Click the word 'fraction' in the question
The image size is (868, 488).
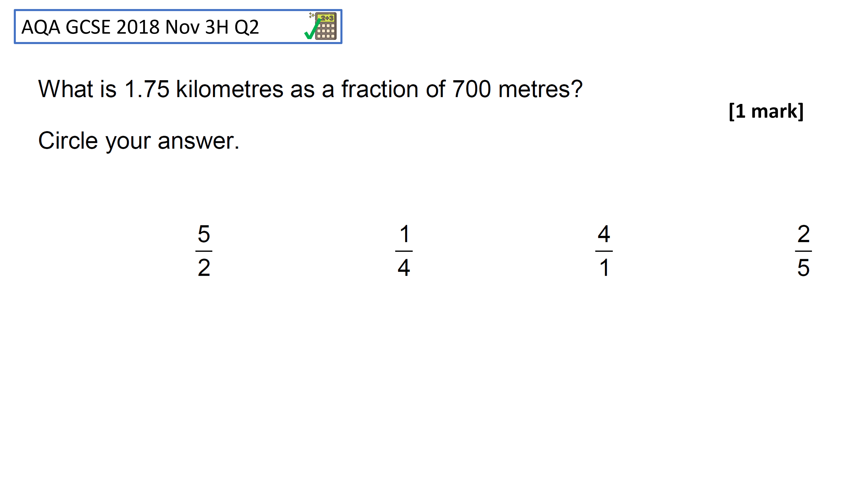pos(380,89)
